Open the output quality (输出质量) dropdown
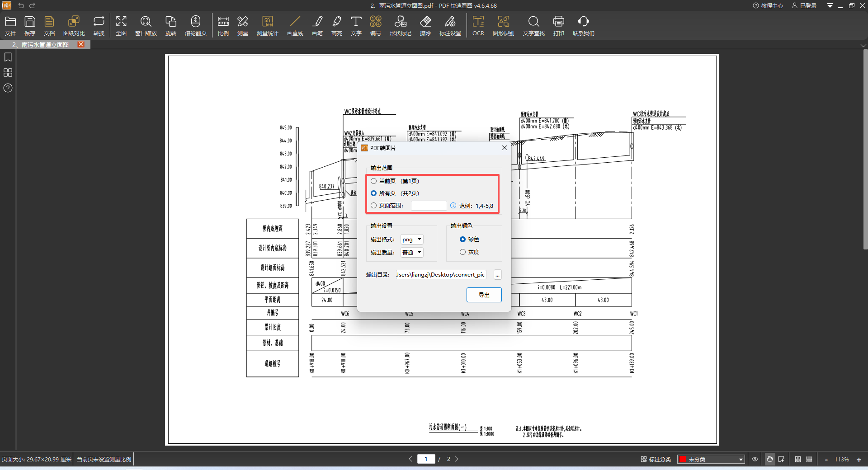The height and width of the screenshot is (470, 868). tap(412, 253)
